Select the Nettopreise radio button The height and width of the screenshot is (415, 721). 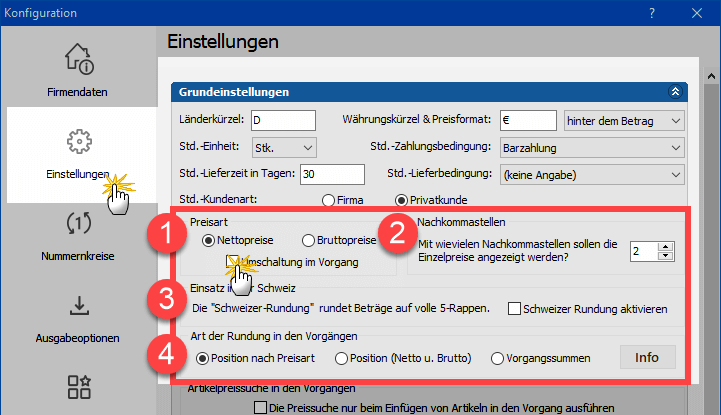(208, 240)
